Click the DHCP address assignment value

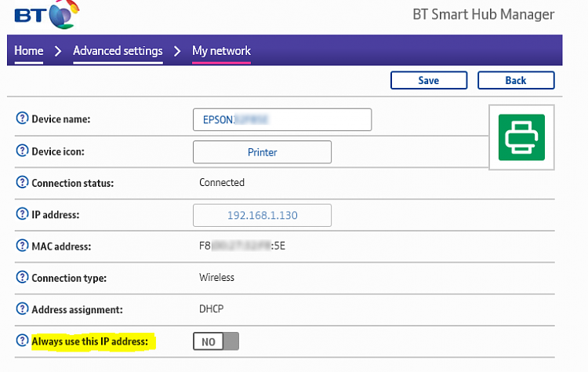click(211, 309)
